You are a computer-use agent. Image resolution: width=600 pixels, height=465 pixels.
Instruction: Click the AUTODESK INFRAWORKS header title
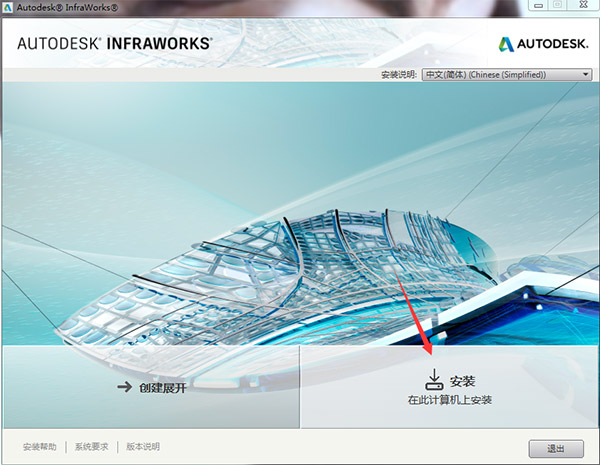tap(115, 44)
